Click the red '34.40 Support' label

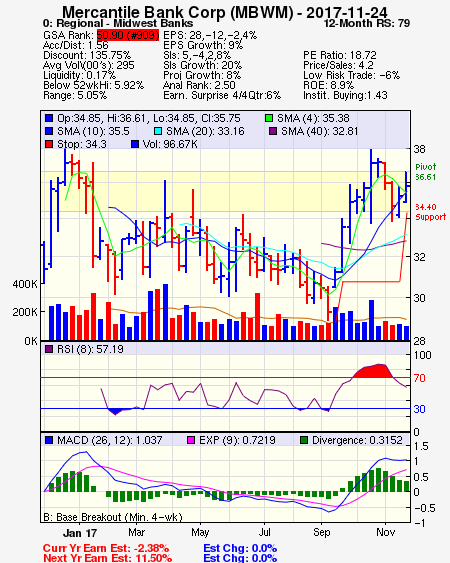(431, 212)
